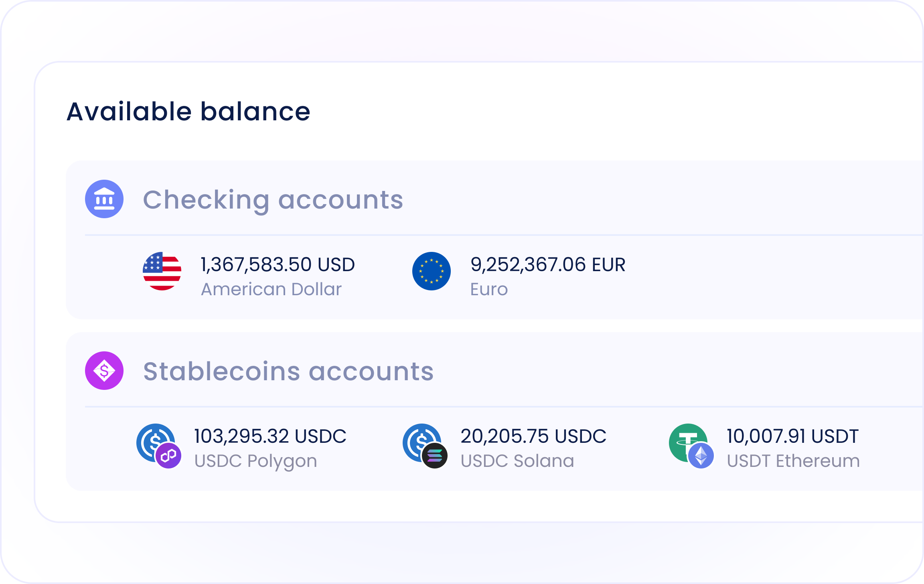924x584 pixels.
Task: Click the purple stablecoin dollar icon
Action: 104,371
